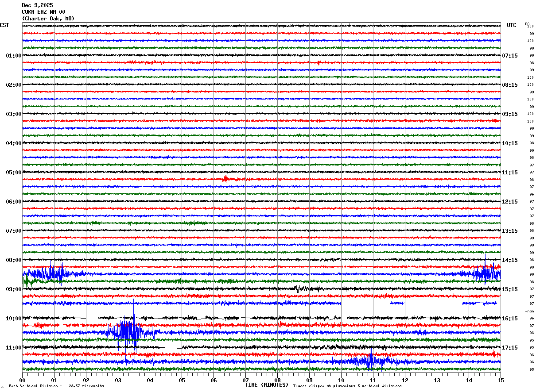This screenshot has height=392, width=536.
Task: Select the "15:15" UTC time label
Action: point(510,289)
